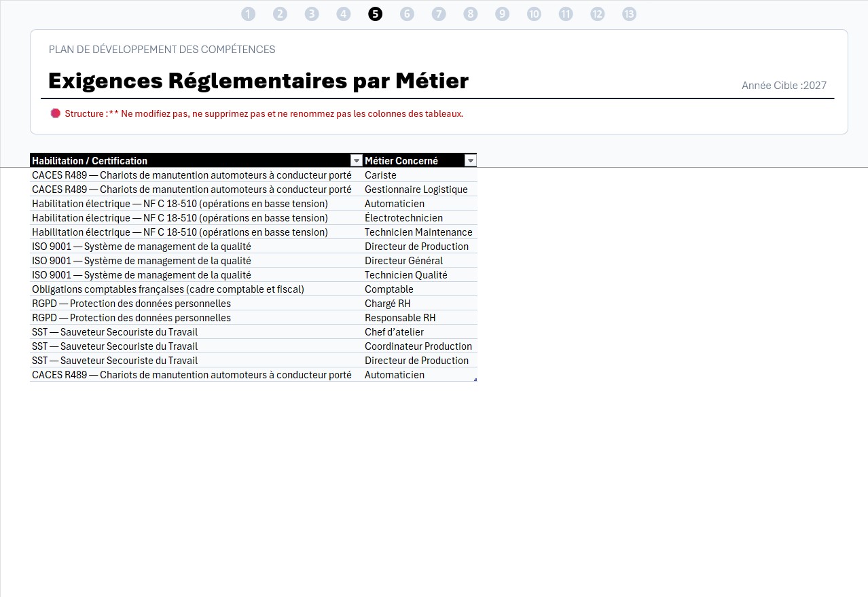
Task: Go to step 13 navigation circle
Action: [630, 14]
